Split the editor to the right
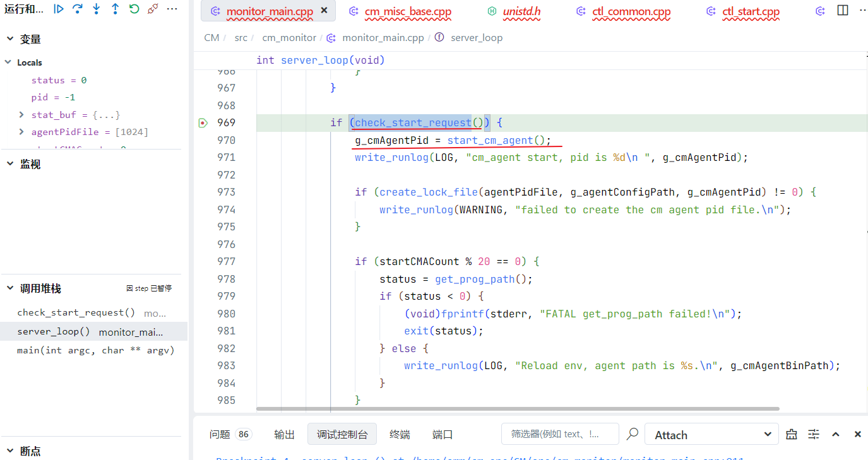The width and height of the screenshot is (868, 460). 843,11
